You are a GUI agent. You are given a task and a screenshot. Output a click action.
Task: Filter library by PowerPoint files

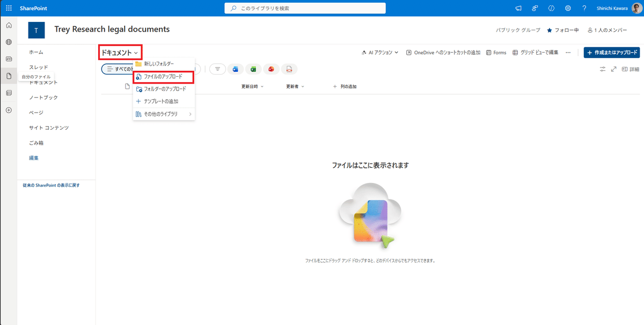pos(271,69)
